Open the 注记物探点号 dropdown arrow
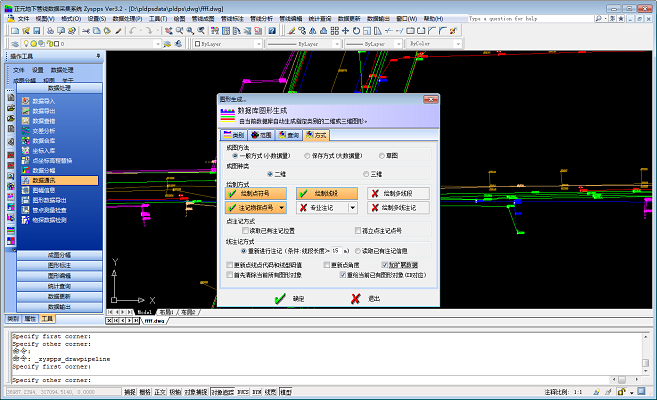Viewport: 657px width, 400px height. coord(282,207)
